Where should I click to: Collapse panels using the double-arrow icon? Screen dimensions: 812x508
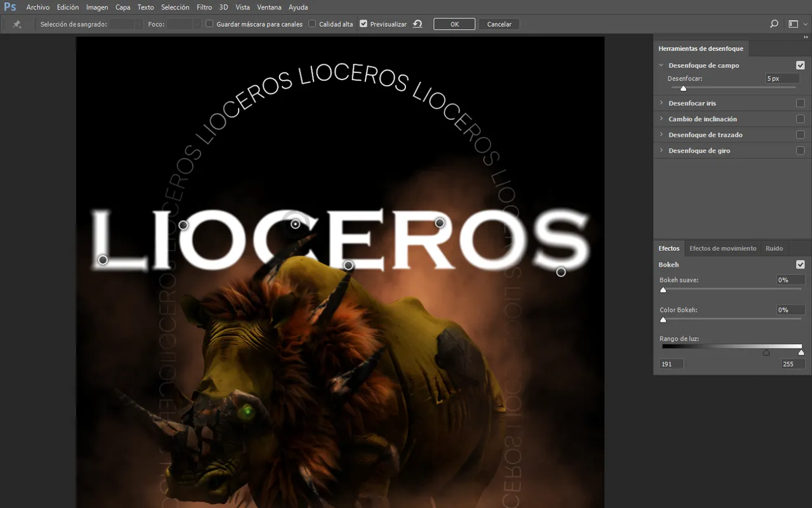806,37
